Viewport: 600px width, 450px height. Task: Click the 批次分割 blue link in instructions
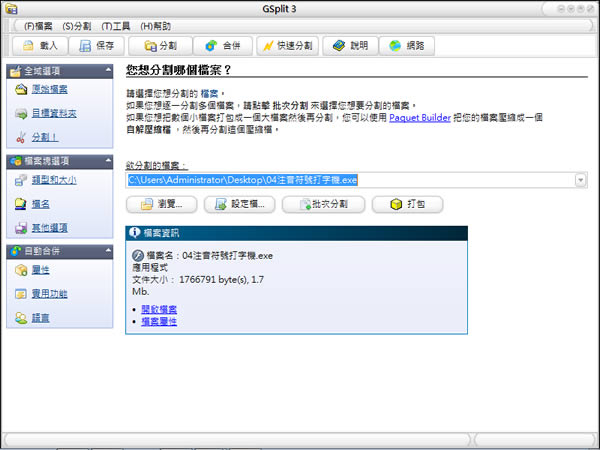pos(290,106)
